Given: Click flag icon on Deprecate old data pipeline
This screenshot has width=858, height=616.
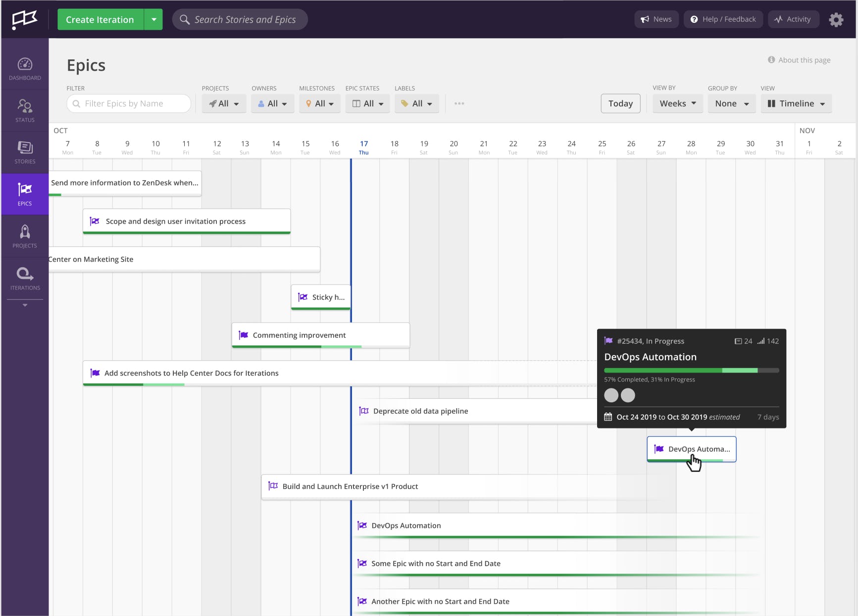Looking at the screenshot, I should pos(364,411).
